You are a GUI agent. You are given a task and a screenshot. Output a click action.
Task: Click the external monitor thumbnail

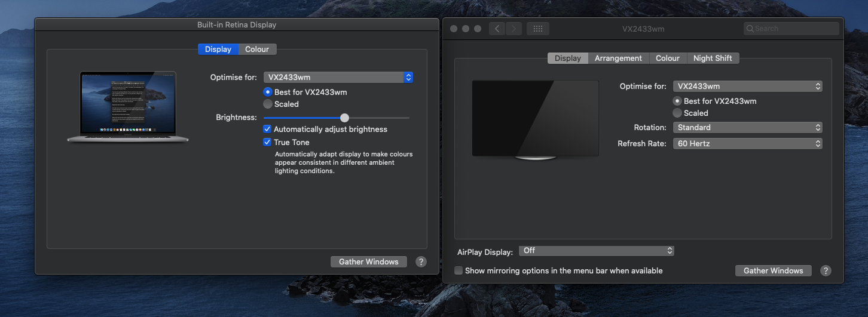click(x=535, y=119)
